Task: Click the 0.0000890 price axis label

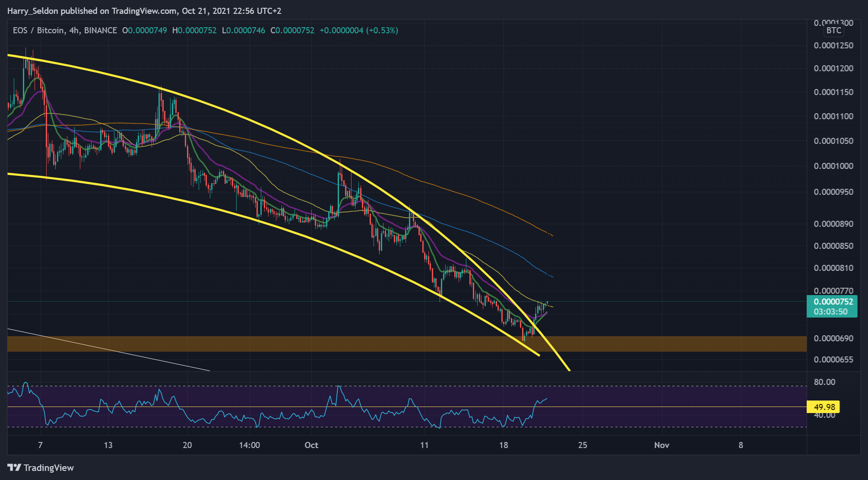Action: point(833,224)
